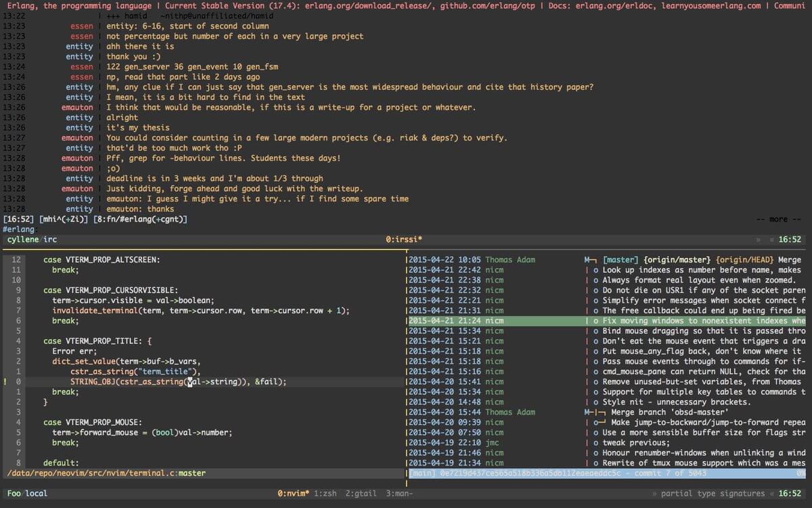Screen dimensions: 812x508
Task: Click the "»" glyph before "partial type signatures"
Action: coord(652,493)
